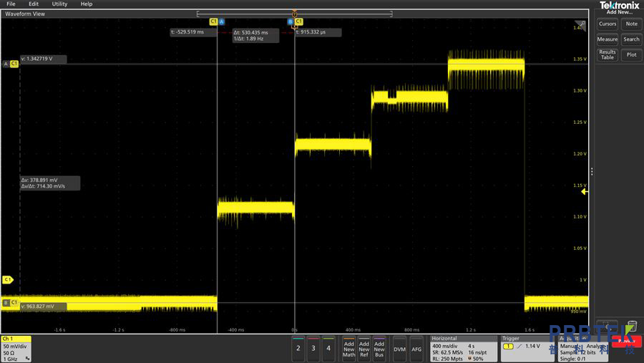Open the Utility menu
The height and width of the screenshot is (363, 644).
coord(60,4)
